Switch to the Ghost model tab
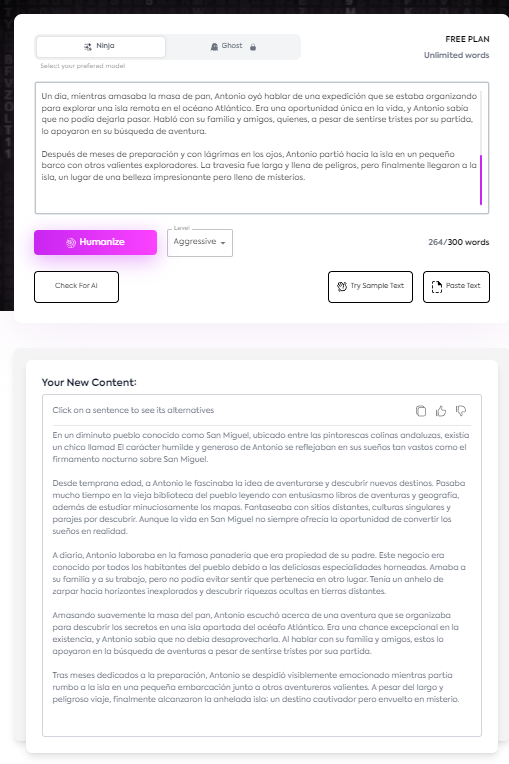The height and width of the screenshot is (764, 509). tap(233, 47)
